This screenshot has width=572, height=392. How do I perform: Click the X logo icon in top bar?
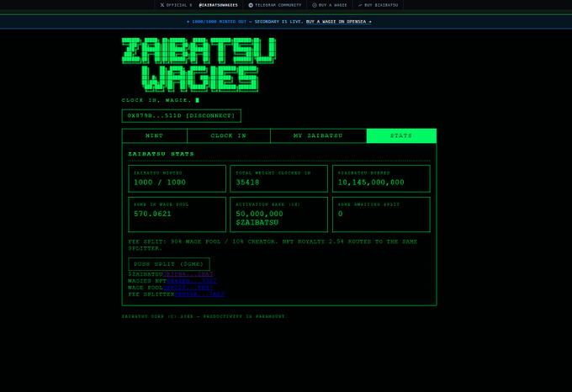[x=162, y=5]
